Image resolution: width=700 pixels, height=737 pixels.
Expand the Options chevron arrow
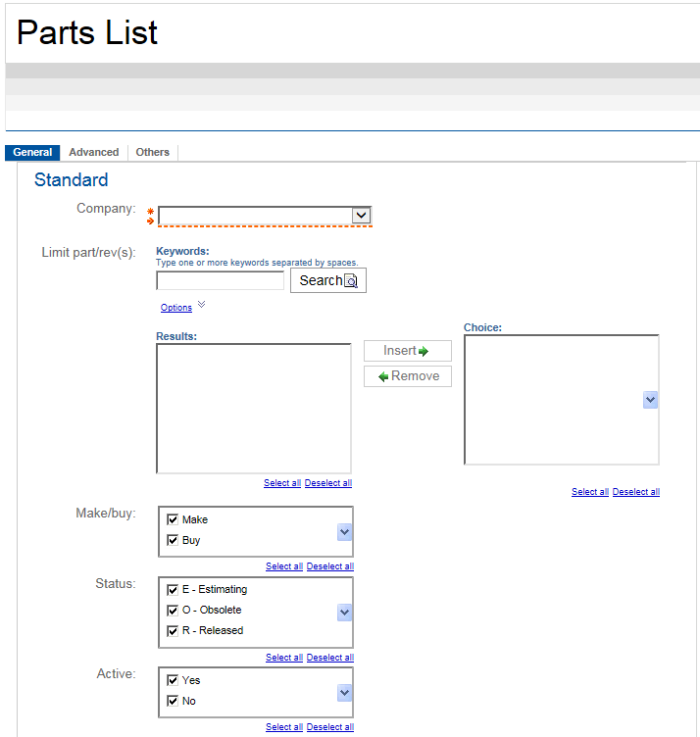pos(202,305)
